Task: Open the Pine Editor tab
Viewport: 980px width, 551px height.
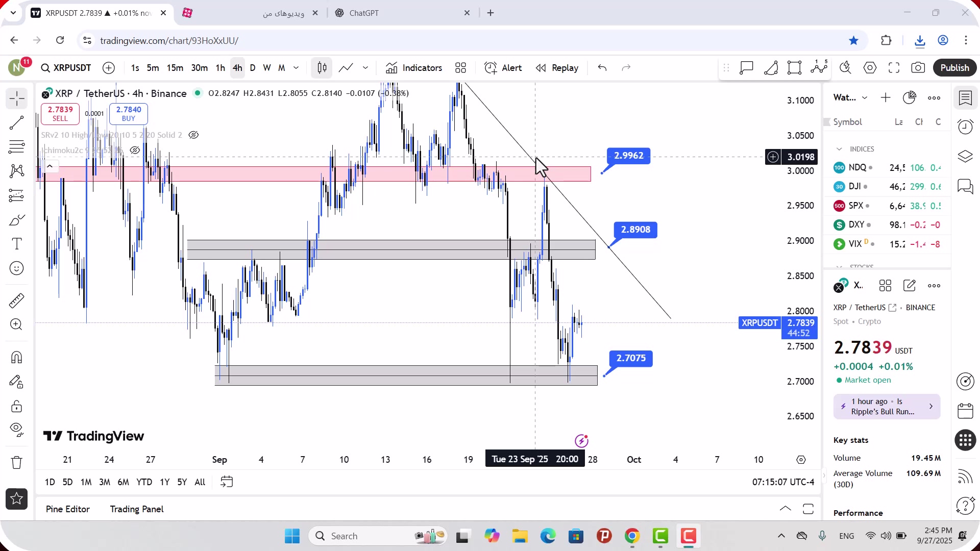Action: click(68, 509)
